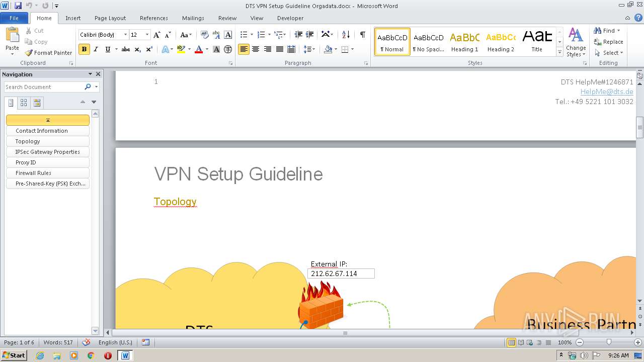Open Change Case dropdown
Viewport: 644px width, 362px height.
(186, 35)
